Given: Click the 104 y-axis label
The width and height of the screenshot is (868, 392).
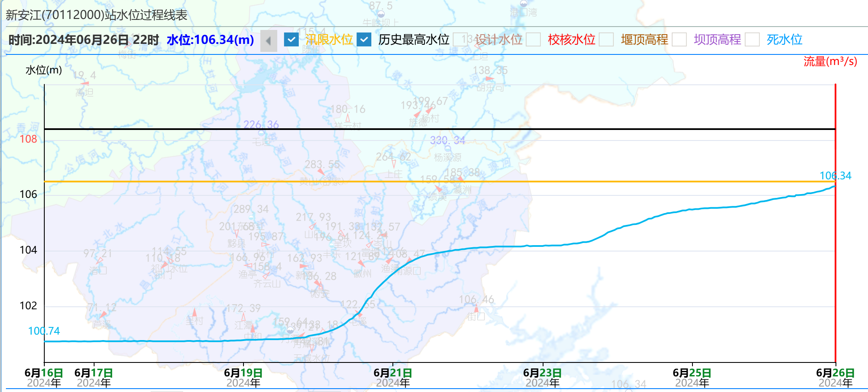Looking at the screenshot, I should (28, 250).
